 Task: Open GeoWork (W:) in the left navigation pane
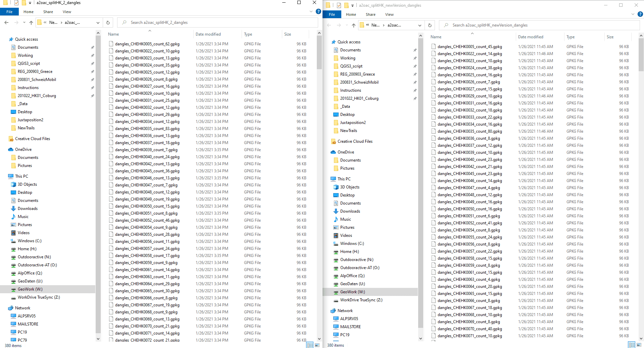pos(30,289)
